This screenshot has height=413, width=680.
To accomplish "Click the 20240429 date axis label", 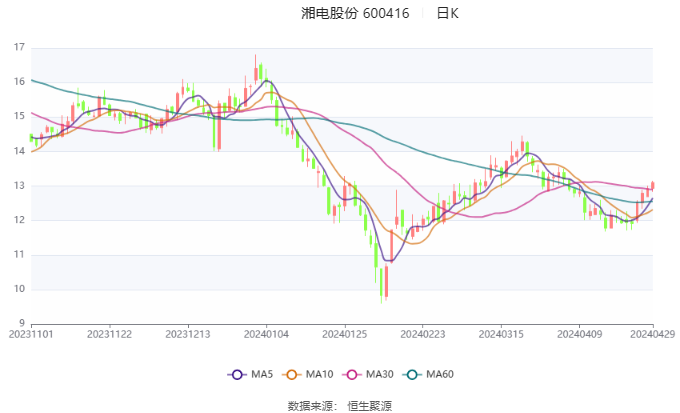I will point(653,334).
